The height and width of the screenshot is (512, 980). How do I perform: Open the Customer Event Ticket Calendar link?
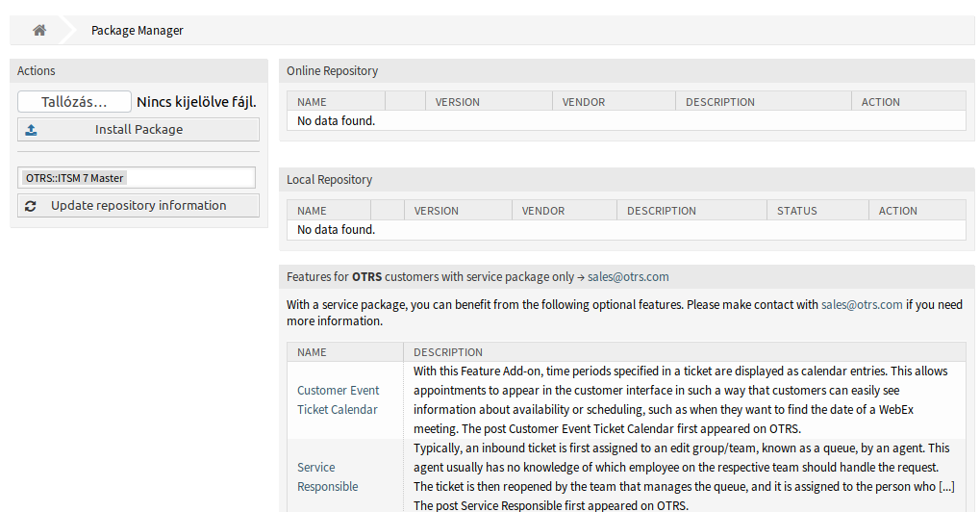pos(339,399)
